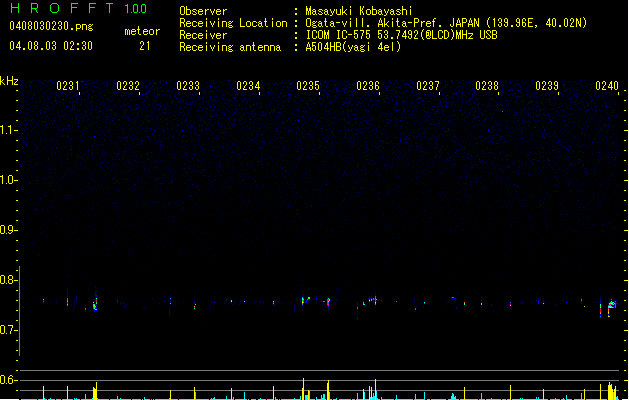The height and width of the screenshot is (400, 629).
Task: Click the 0.7 kHz axis label
Action: pyautogui.click(x=8, y=330)
